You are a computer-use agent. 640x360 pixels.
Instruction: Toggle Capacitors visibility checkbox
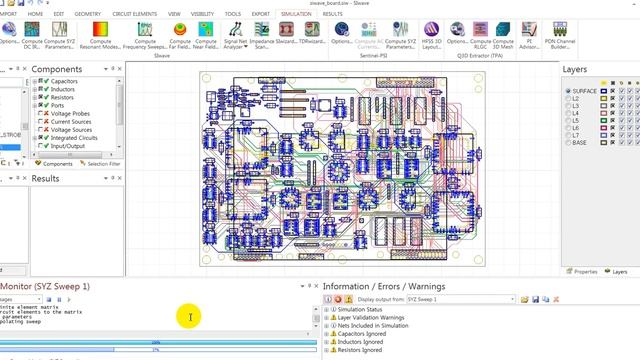click(x=41, y=81)
